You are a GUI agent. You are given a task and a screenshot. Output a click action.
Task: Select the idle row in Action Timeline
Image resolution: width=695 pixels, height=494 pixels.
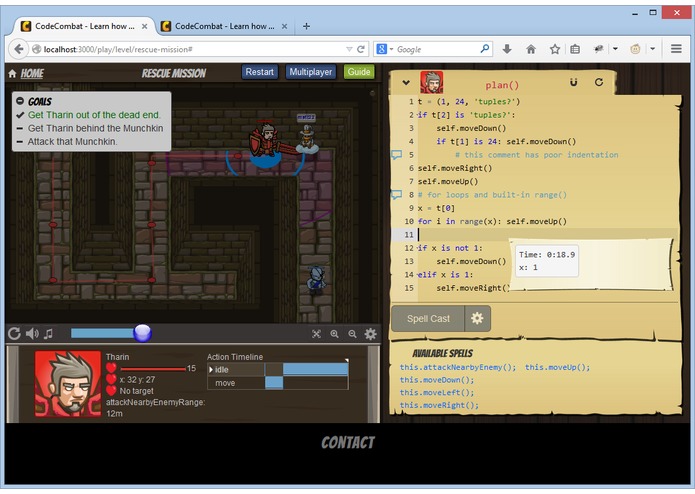point(277,370)
